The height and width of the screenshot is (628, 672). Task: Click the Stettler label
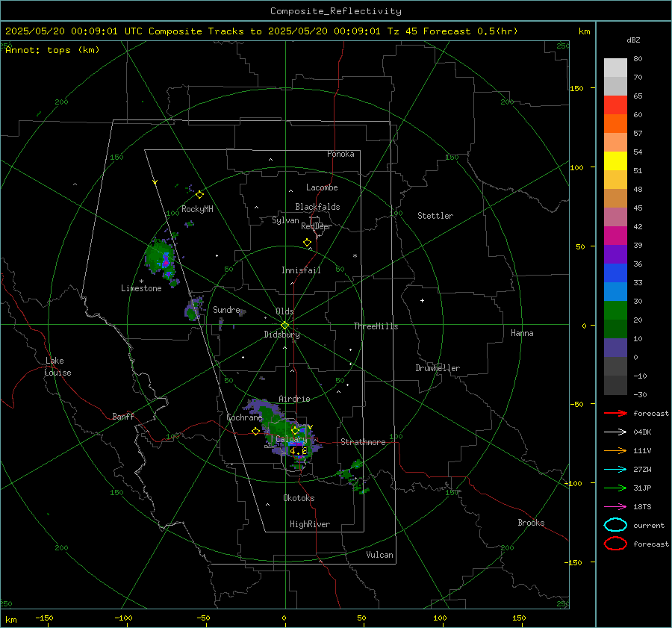click(435, 216)
